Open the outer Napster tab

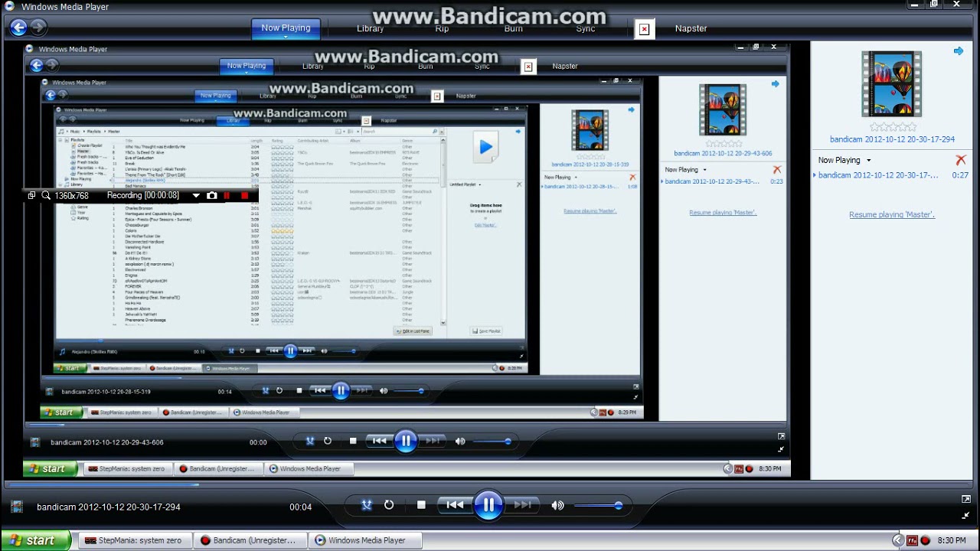click(691, 28)
